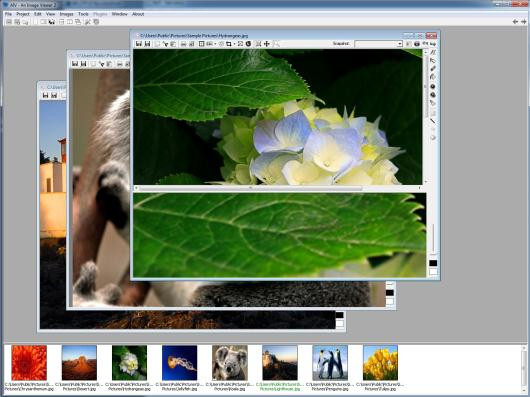
Task: Click the first icon in the main toolbar
Action: (9, 22)
